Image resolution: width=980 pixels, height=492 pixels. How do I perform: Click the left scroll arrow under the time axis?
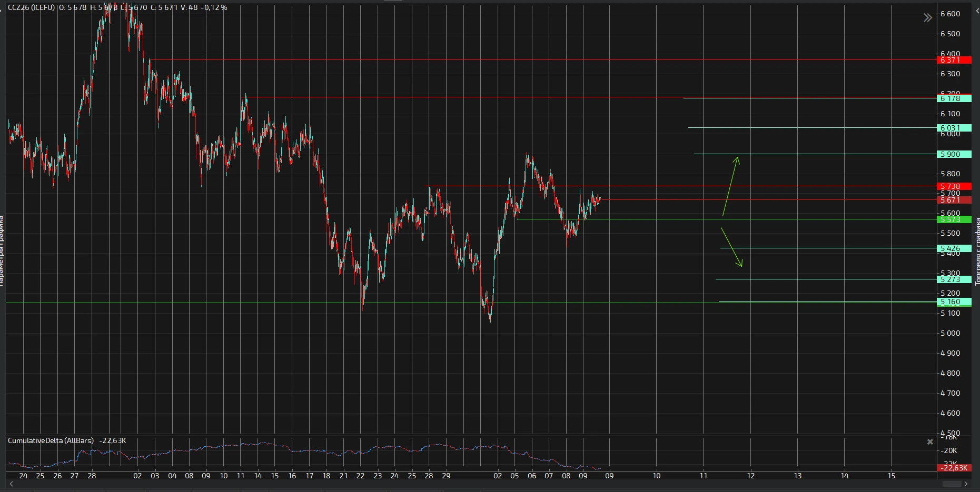pos(11,484)
